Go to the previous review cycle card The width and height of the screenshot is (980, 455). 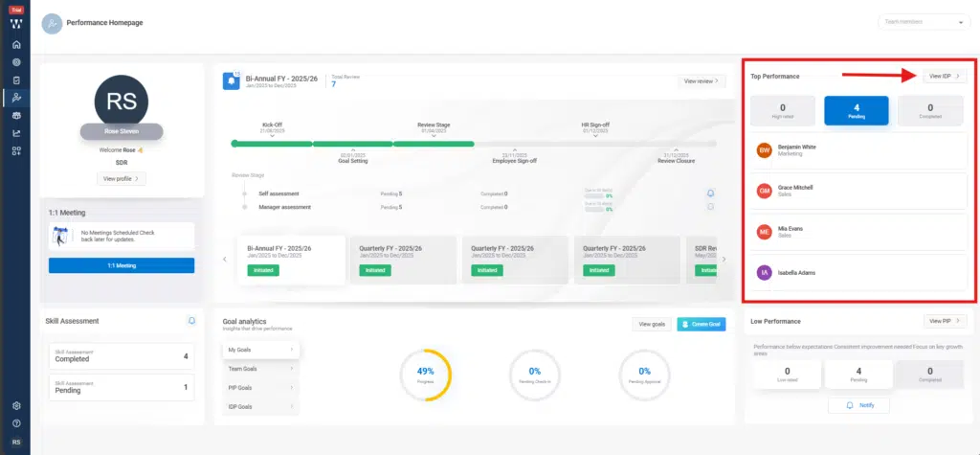[225, 259]
